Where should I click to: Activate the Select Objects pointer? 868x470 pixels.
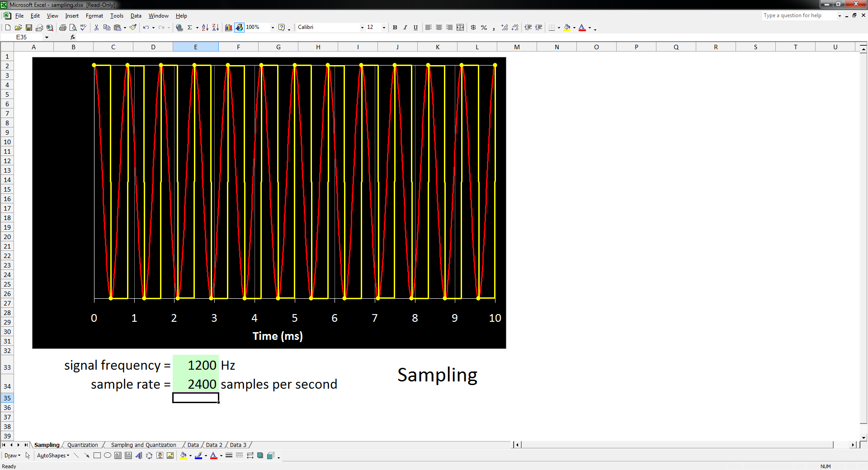point(28,456)
